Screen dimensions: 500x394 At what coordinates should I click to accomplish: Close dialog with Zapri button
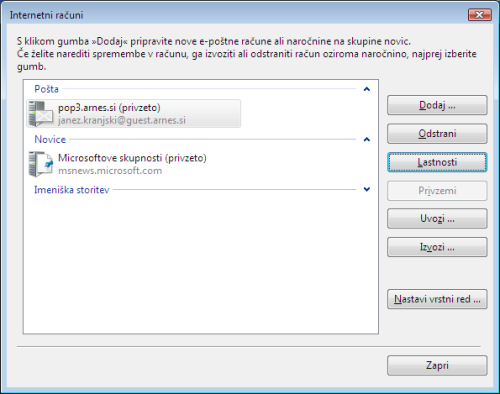(x=437, y=365)
